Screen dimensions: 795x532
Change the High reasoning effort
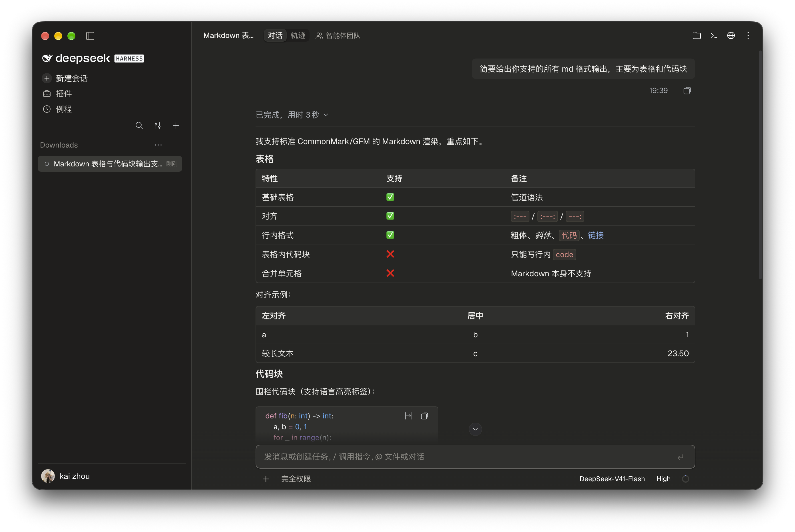tap(663, 479)
